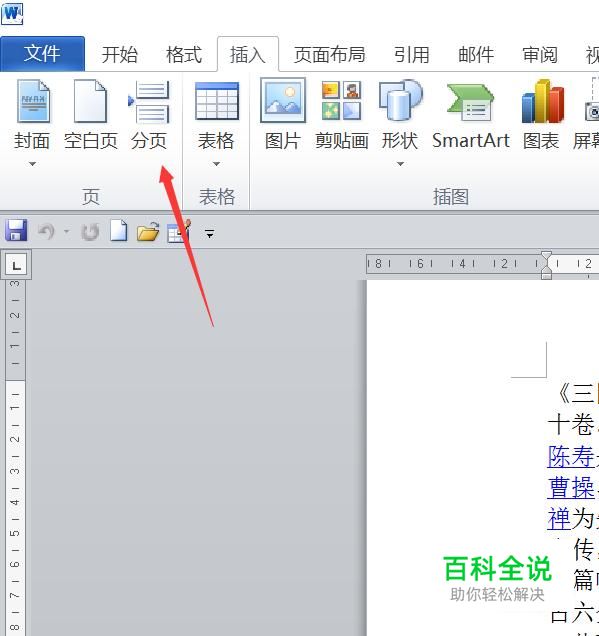Open the 页面布局 tab
Screen dimensions: 599x636
(329, 54)
